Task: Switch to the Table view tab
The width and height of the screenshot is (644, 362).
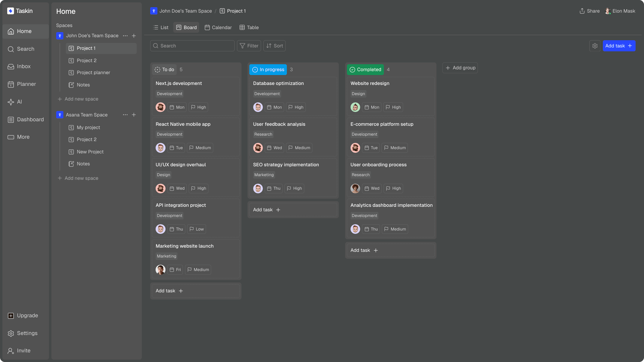Action: [x=249, y=27]
